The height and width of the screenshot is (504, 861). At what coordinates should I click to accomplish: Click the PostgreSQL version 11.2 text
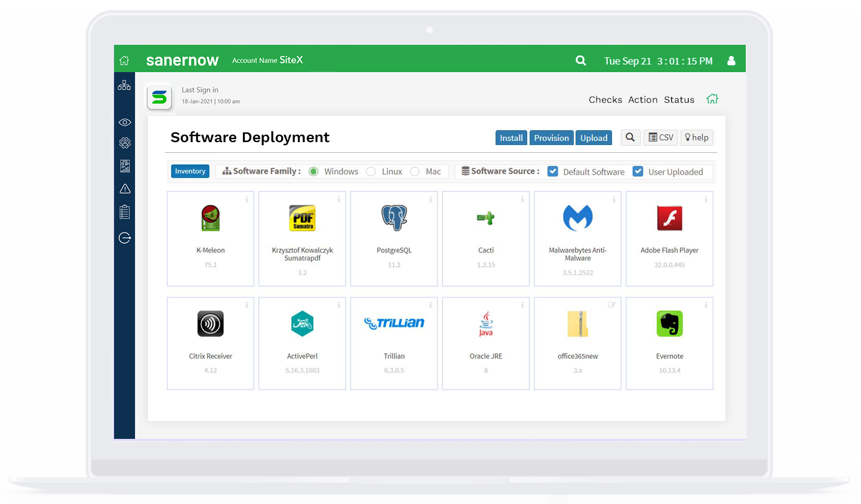pyautogui.click(x=394, y=265)
